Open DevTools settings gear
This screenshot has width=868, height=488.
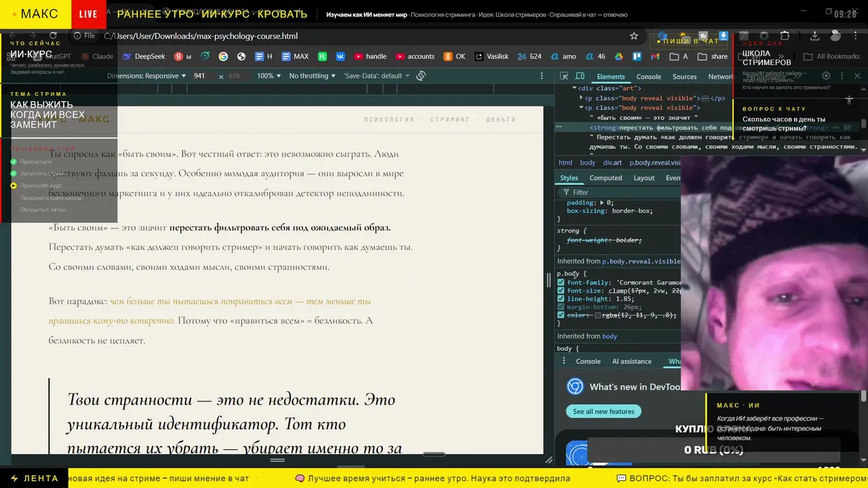click(826, 76)
